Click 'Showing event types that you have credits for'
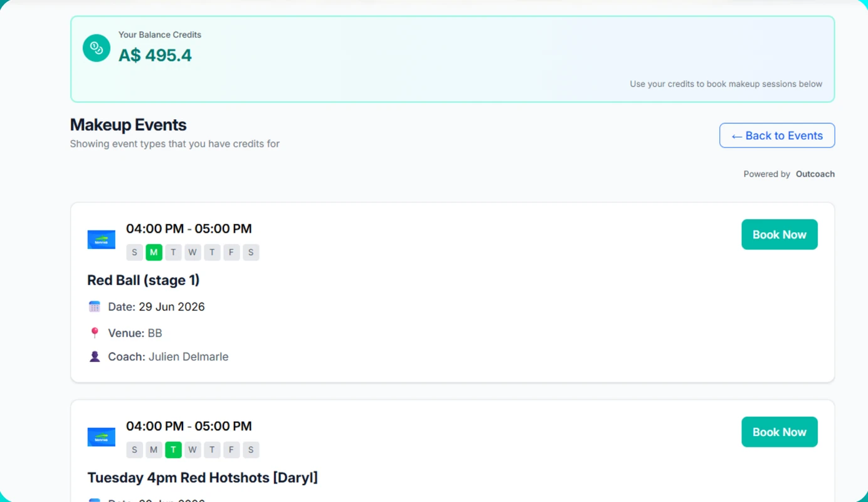The width and height of the screenshot is (868, 502). click(x=174, y=144)
